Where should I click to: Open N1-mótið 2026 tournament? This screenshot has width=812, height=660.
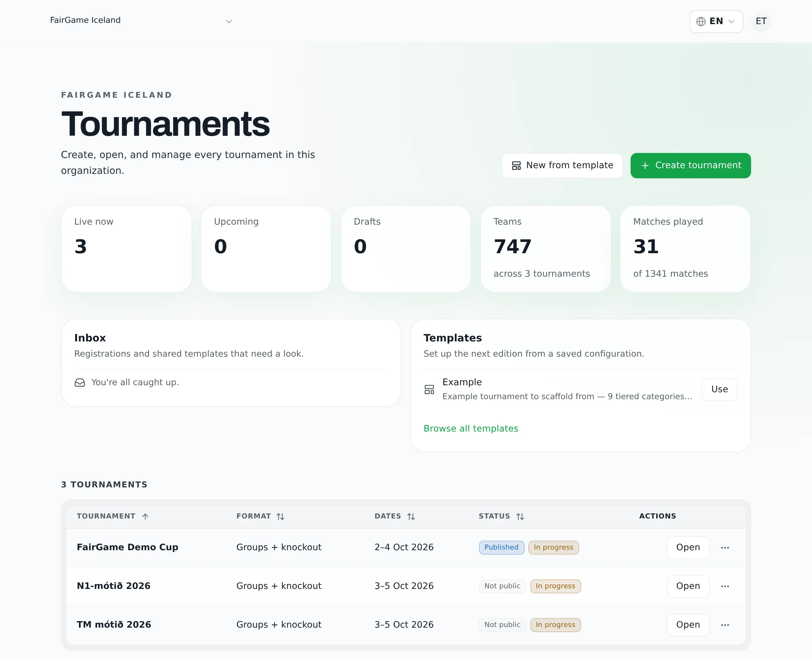click(x=688, y=586)
